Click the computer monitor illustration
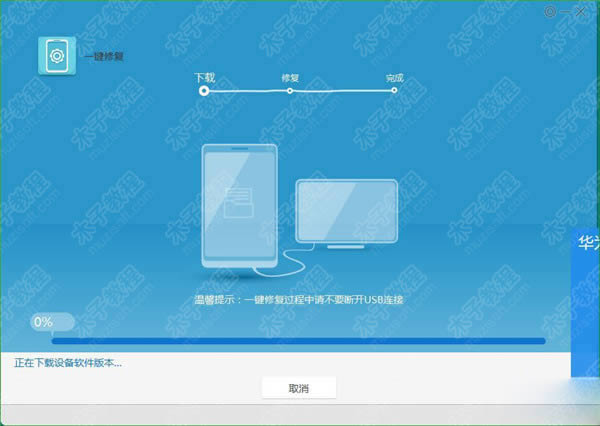600x426 pixels. (345, 212)
